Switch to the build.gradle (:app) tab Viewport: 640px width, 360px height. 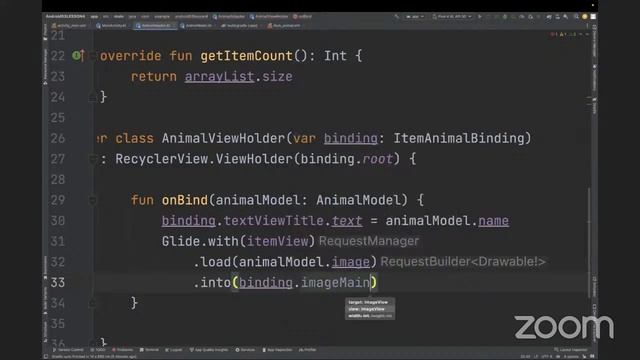(x=240, y=26)
